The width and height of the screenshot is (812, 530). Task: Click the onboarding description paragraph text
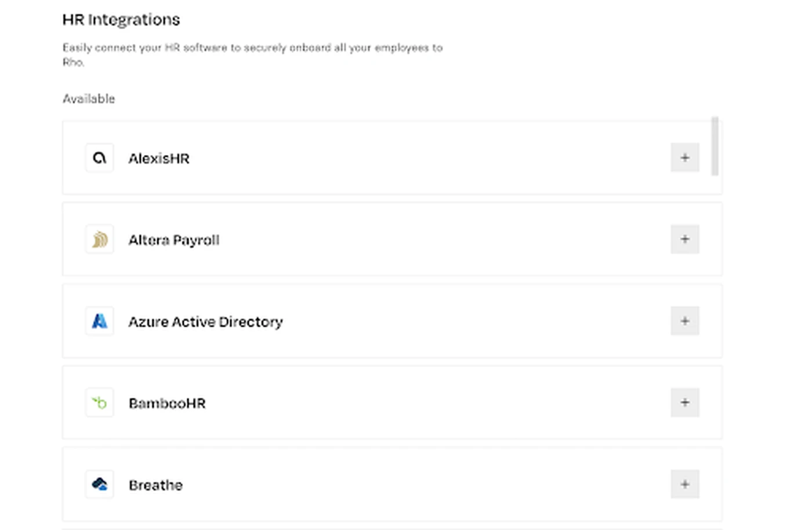(252, 55)
